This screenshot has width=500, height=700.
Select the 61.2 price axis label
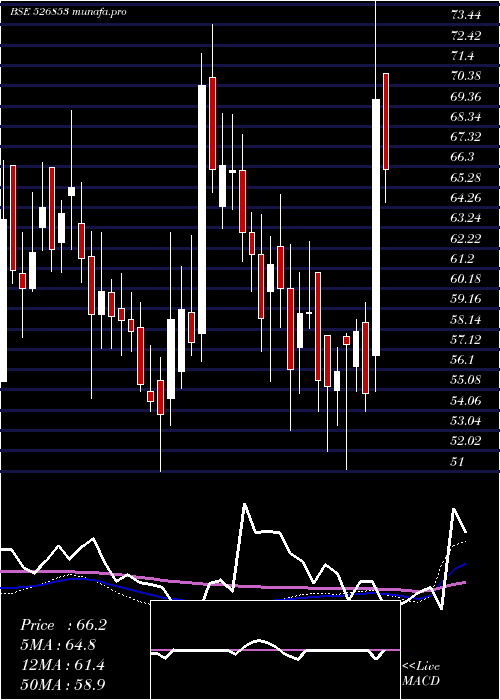pyautogui.click(x=462, y=258)
